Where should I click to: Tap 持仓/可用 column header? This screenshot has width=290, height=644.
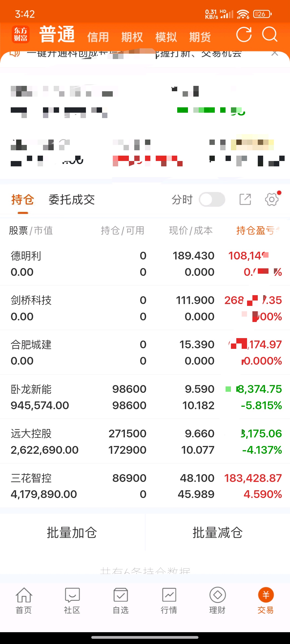pyautogui.click(x=123, y=230)
